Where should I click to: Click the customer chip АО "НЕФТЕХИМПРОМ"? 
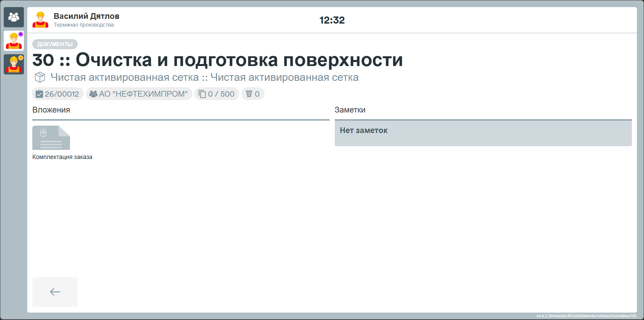pos(139,94)
